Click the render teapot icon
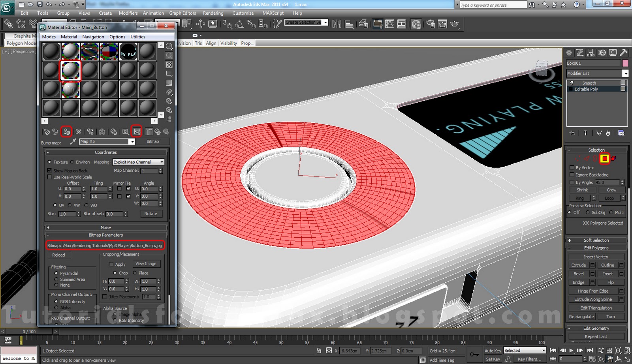 [x=454, y=24]
